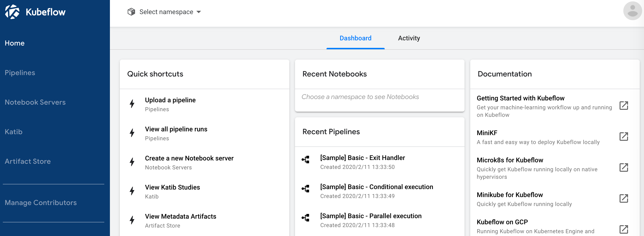Open external link icon for Getting Started with Kubeflow

tap(624, 106)
